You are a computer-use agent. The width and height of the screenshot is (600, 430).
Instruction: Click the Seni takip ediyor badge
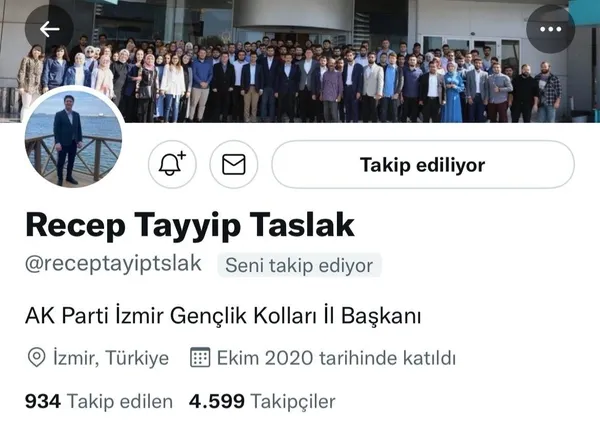tap(299, 265)
